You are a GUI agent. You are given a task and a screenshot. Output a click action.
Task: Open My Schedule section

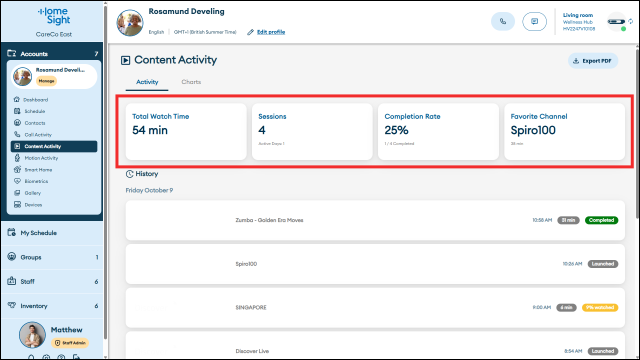coord(52,233)
